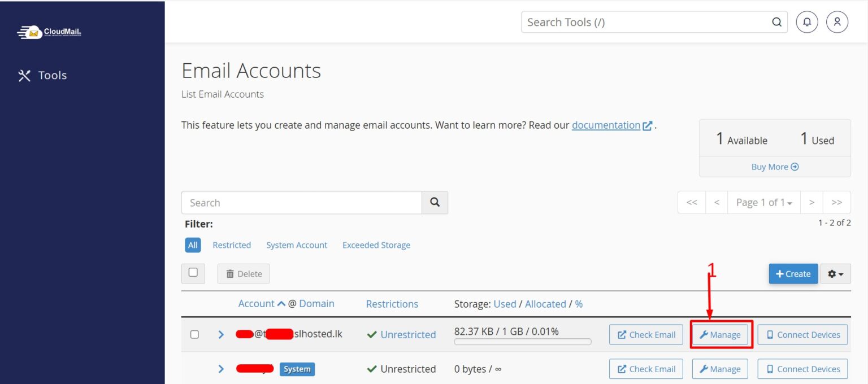
Task: Toggle the select-all checkbox above the table
Action: (193, 273)
